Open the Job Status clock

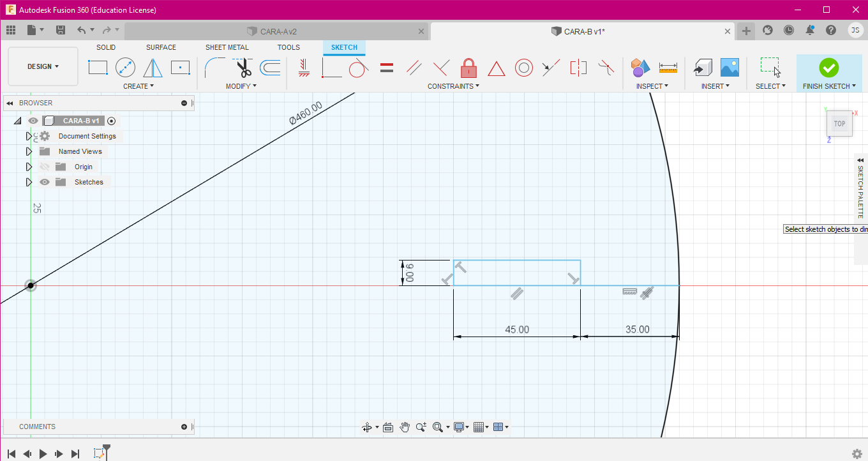[789, 30]
